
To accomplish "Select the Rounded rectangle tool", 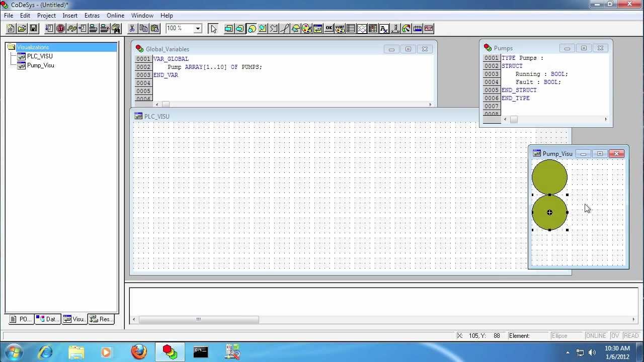I will click(x=239, y=29).
